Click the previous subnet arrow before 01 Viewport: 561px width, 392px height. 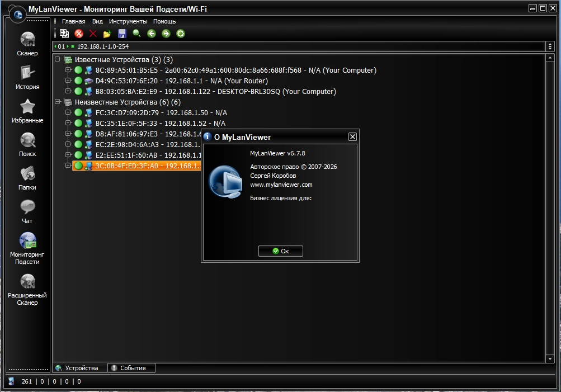(55, 46)
